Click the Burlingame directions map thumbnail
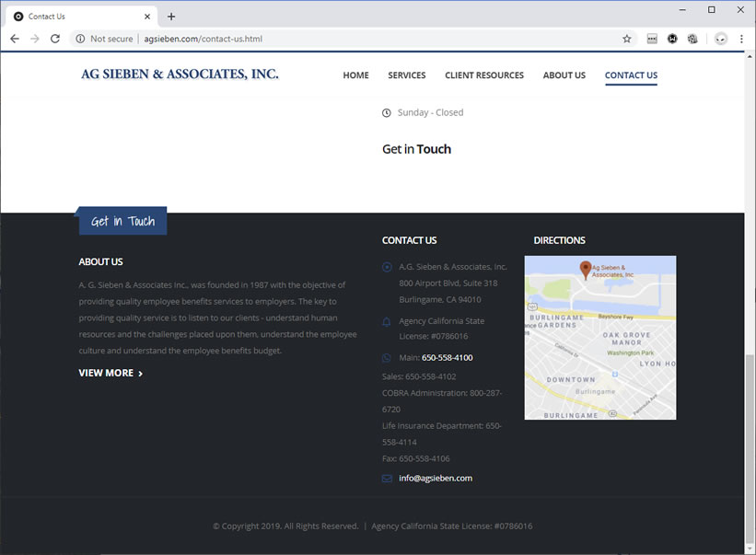756x555 pixels. pos(599,350)
